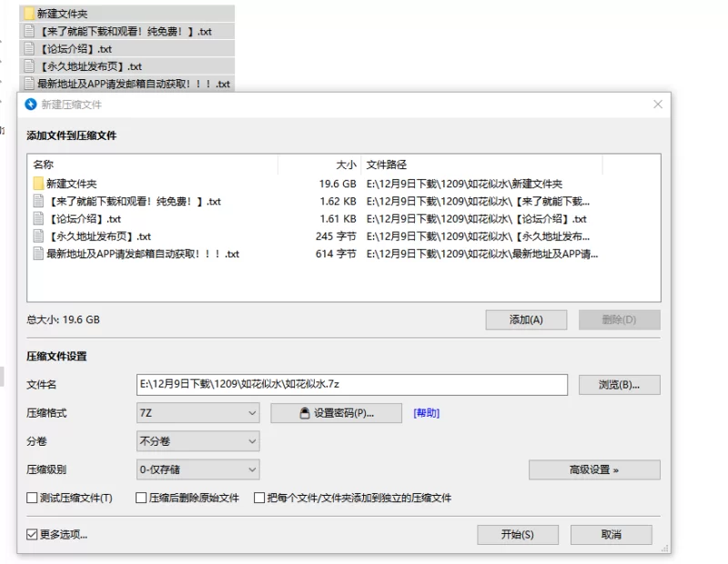The width and height of the screenshot is (728, 564).
Task: Click path cell ending 【论坛介绍】.txt
Action: [x=476, y=219]
